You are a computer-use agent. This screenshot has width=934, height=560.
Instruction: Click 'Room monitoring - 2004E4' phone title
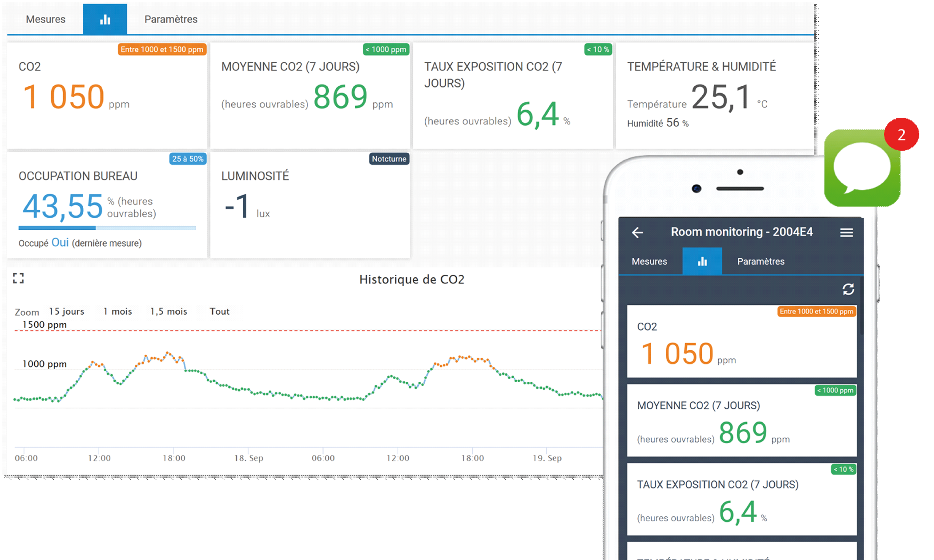pyautogui.click(x=741, y=232)
